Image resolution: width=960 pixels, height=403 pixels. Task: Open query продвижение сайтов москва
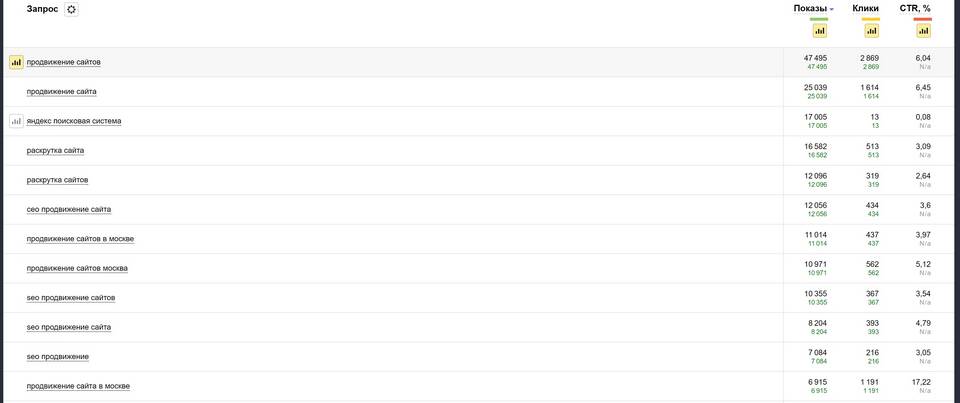[77, 268]
